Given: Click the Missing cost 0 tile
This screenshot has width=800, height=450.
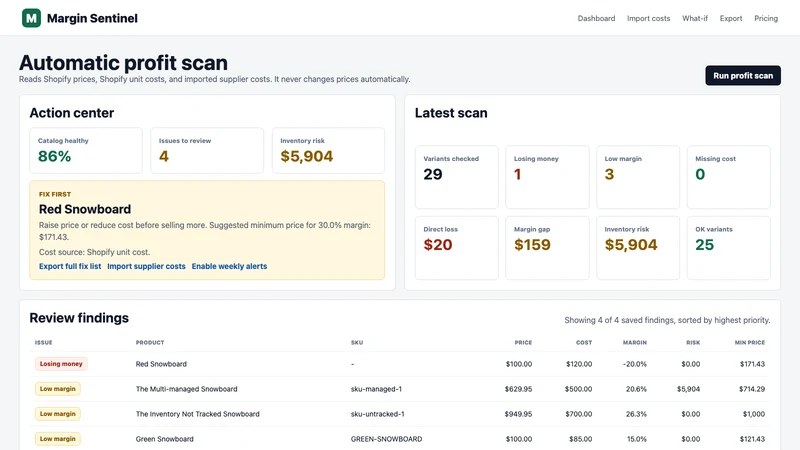Looking at the screenshot, I should [x=729, y=177].
